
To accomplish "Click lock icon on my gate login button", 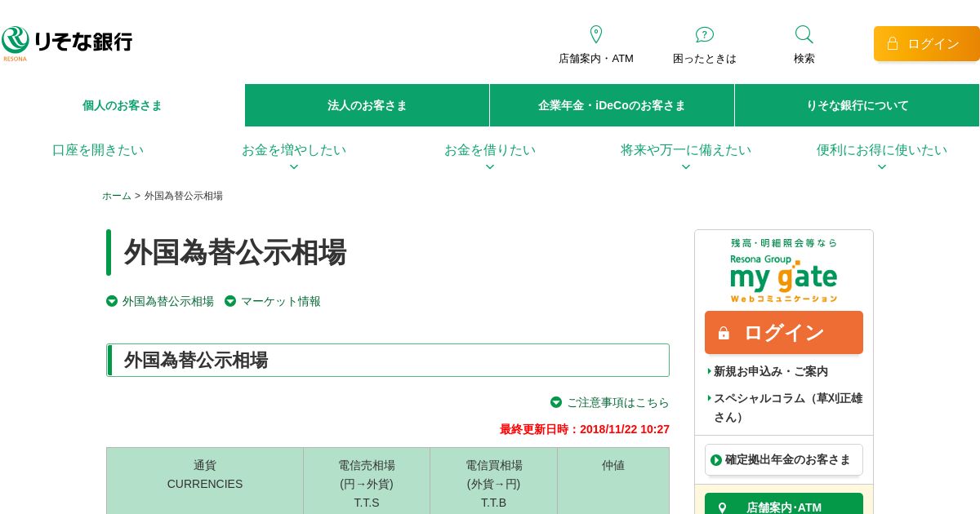I will [724, 333].
